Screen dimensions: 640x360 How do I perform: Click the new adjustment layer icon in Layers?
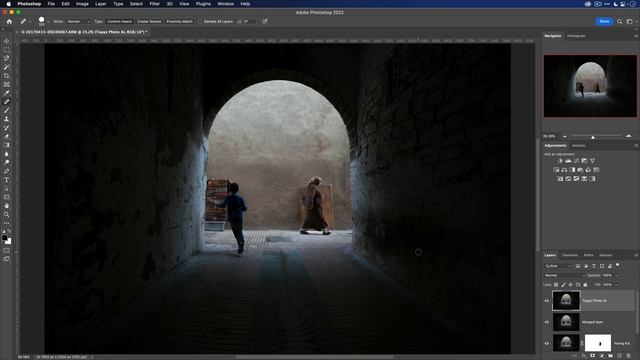point(601,356)
